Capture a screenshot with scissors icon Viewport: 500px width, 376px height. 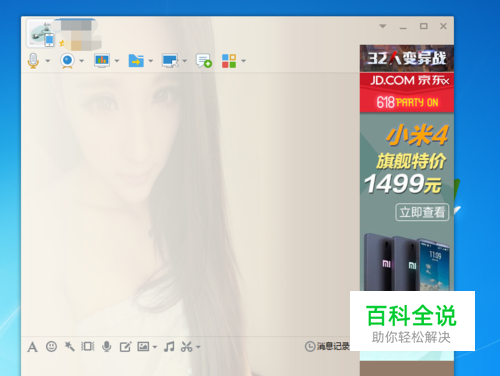pyautogui.click(x=187, y=347)
